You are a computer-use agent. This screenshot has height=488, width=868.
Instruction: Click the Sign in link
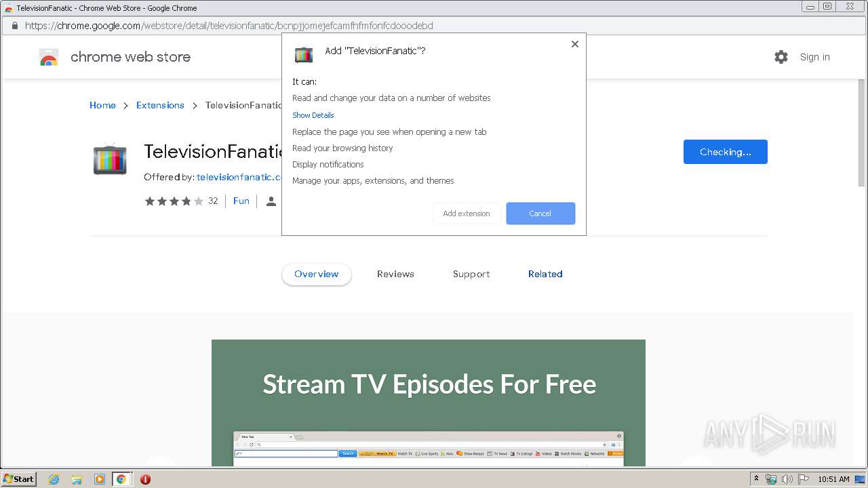(814, 57)
